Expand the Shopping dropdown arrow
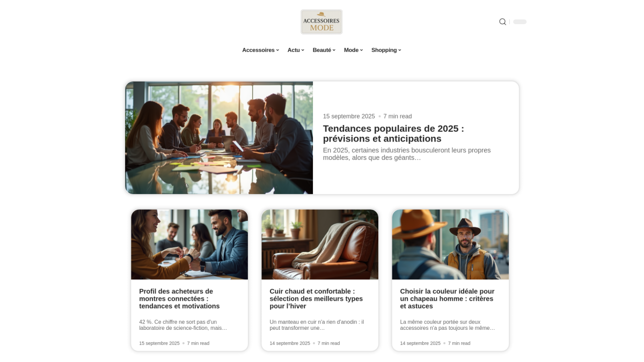 (x=400, y=50)
